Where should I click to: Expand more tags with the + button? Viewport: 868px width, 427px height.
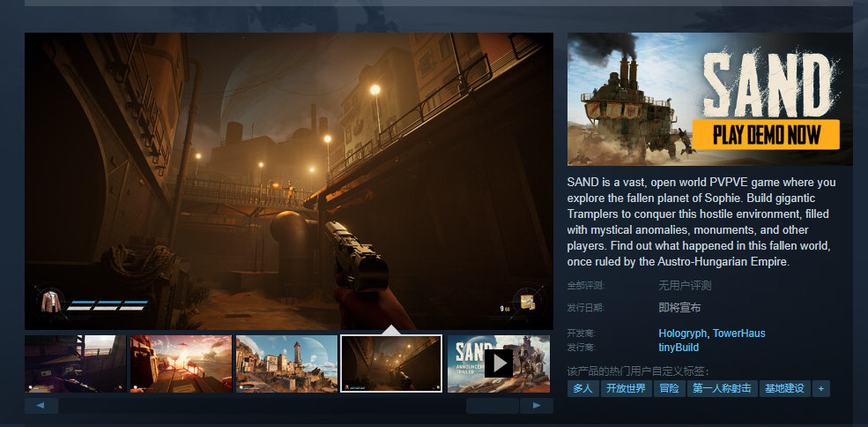click(x=821, y=388)
